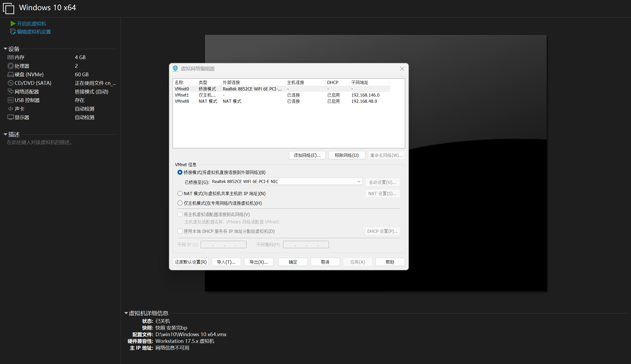The image size is (631, 364).
Task: Click the memory (内存) device icon
Action: pyautogui.click(x=10, y=57)
